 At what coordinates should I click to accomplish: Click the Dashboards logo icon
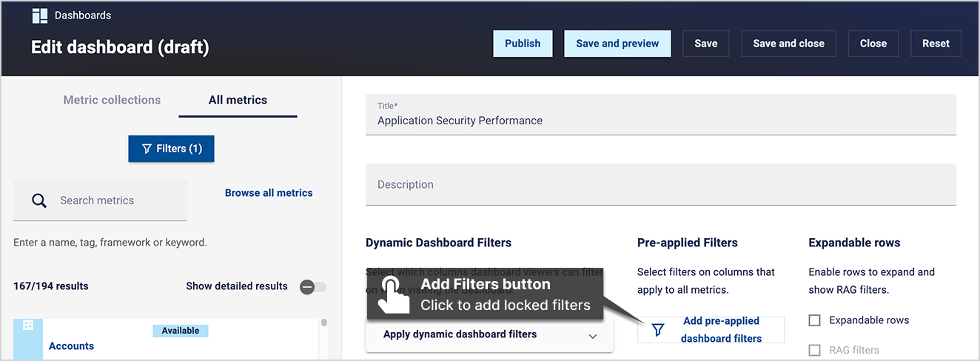(39, 16)
